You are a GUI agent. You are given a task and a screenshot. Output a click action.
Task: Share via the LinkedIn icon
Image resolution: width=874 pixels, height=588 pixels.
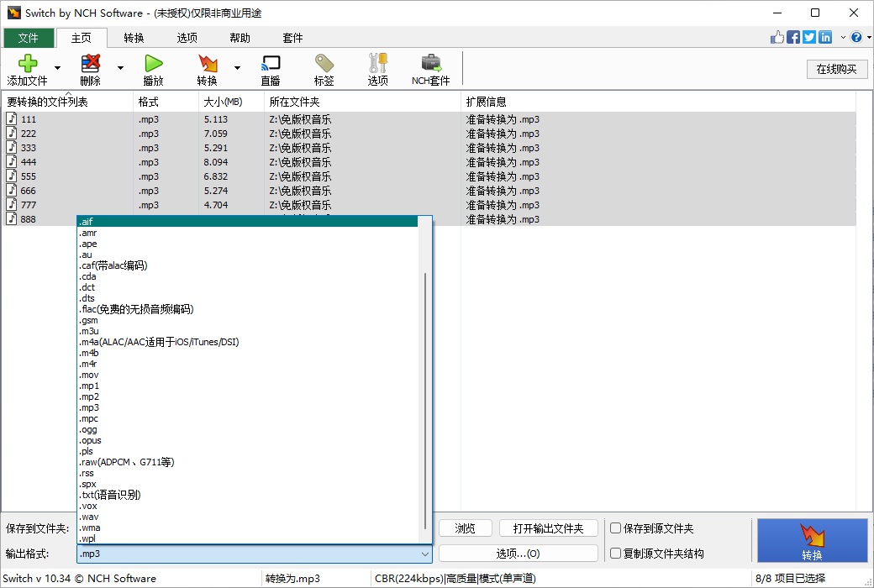point(825,37)
